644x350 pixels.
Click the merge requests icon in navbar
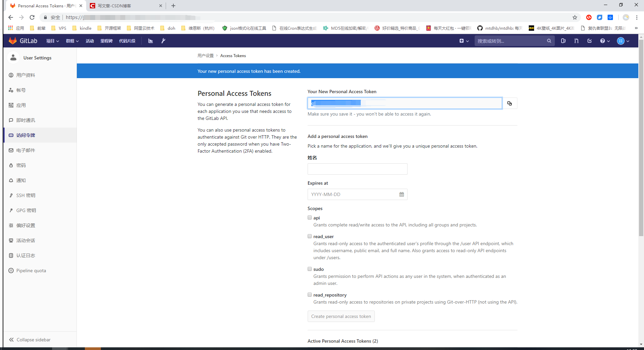point(576,41)
